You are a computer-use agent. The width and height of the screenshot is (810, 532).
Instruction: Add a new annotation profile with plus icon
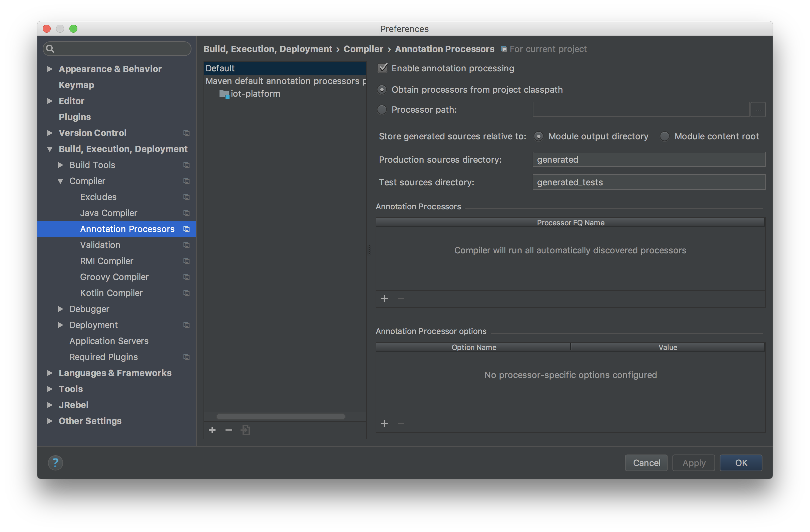(x=212, y=430)
